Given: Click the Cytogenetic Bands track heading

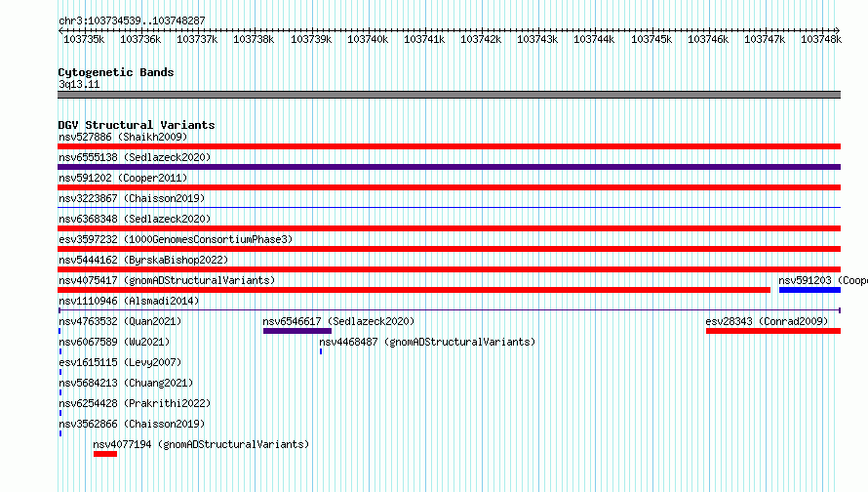Looking at the screenshot, I should [x=116, y=72].
